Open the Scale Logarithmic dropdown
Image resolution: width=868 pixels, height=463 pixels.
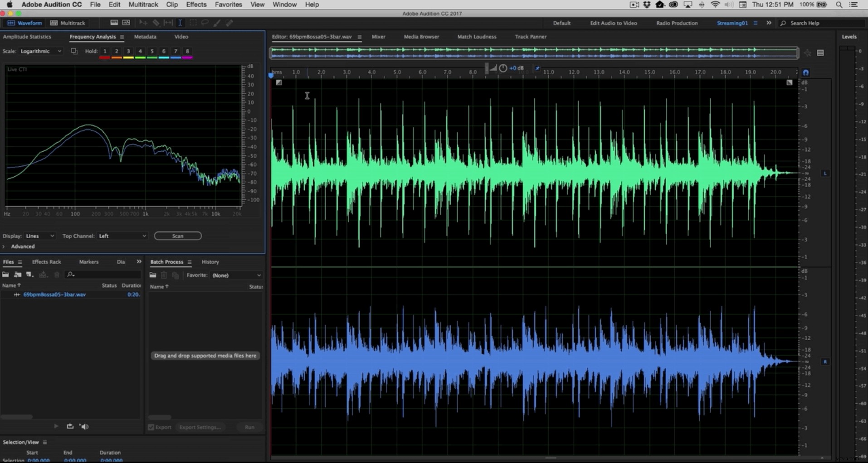pyautogui.click(x=40, y=51)
